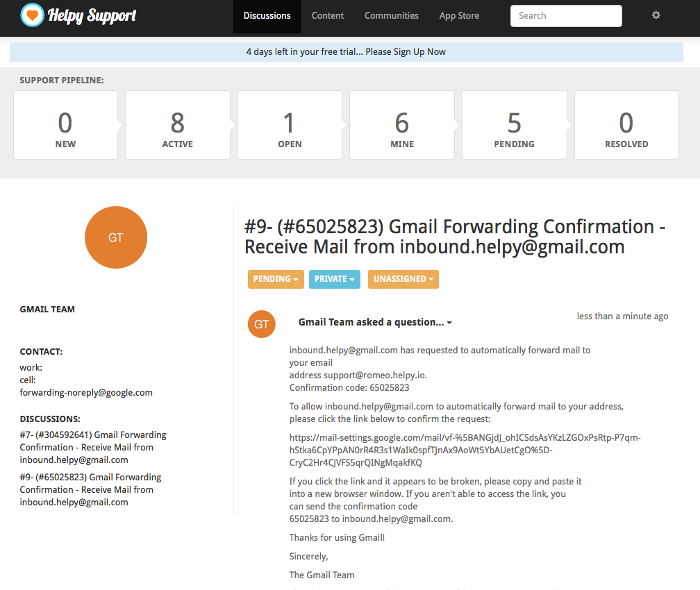Click the Helpy heart logo icon
This screenshot has width=700, height=590.
(32, 15)
